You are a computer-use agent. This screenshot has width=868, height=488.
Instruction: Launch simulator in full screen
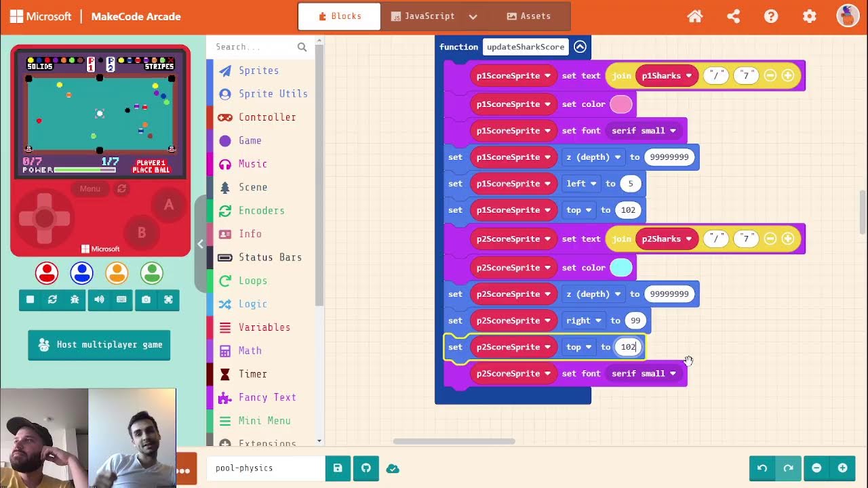tap(168, 300)
